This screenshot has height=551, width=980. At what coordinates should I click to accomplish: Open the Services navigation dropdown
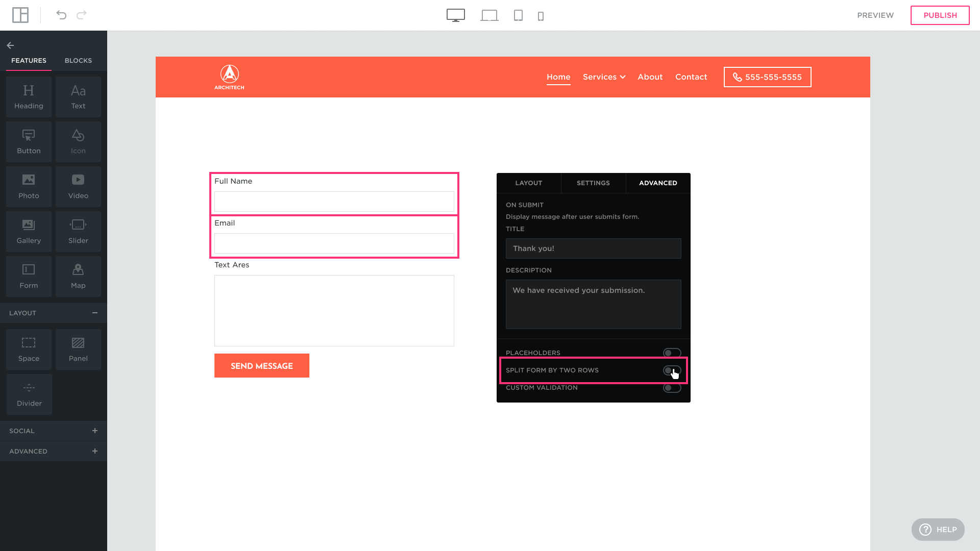click(x=604, y=77)
